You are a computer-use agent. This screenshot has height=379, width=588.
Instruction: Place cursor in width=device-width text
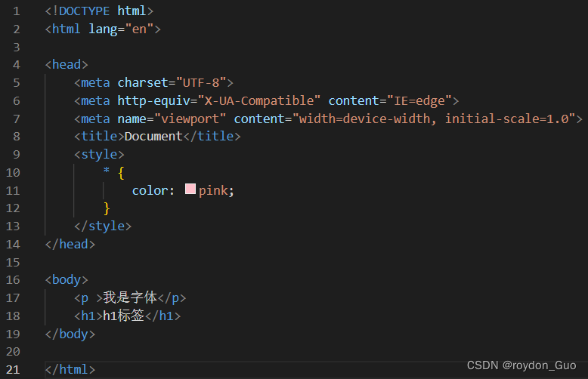pos(364,119)
